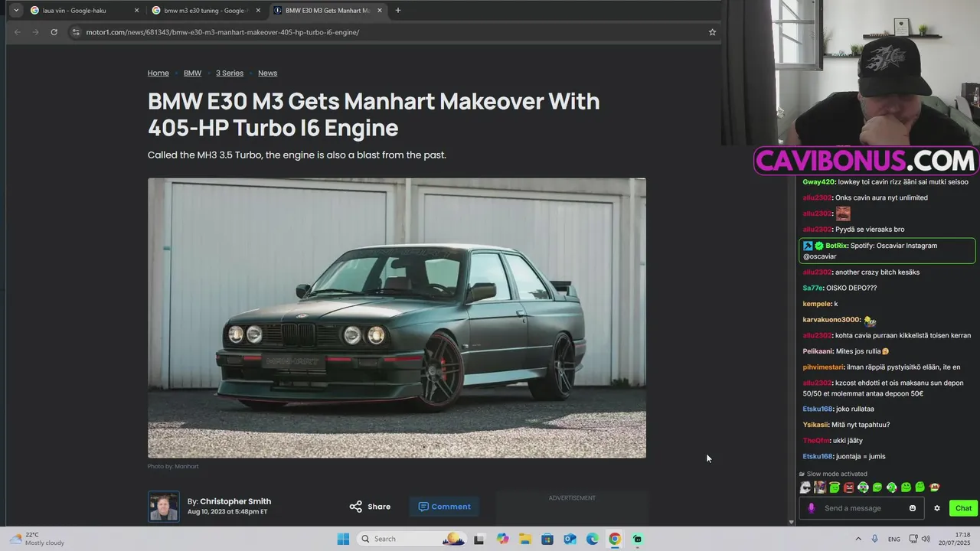Image resolution: width=980 pixels, height=551 pixels.
Task: Click 'joko rullataa' chat message
Action: point(855,409)
